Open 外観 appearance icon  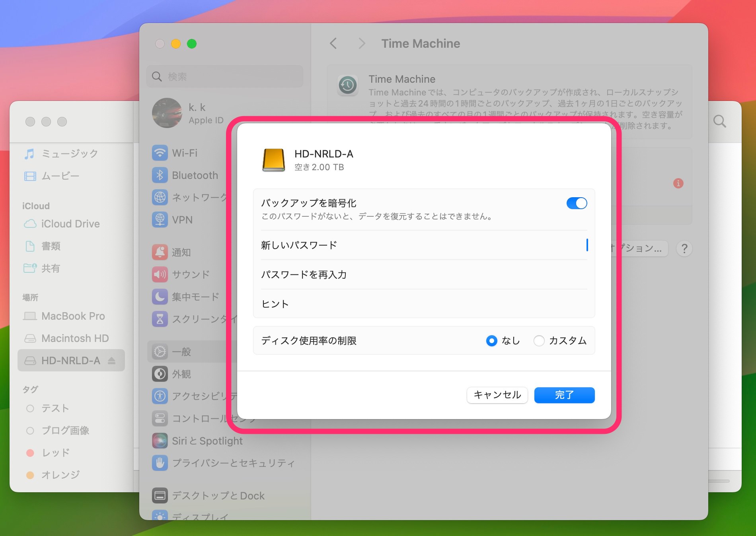click(160, 374)
